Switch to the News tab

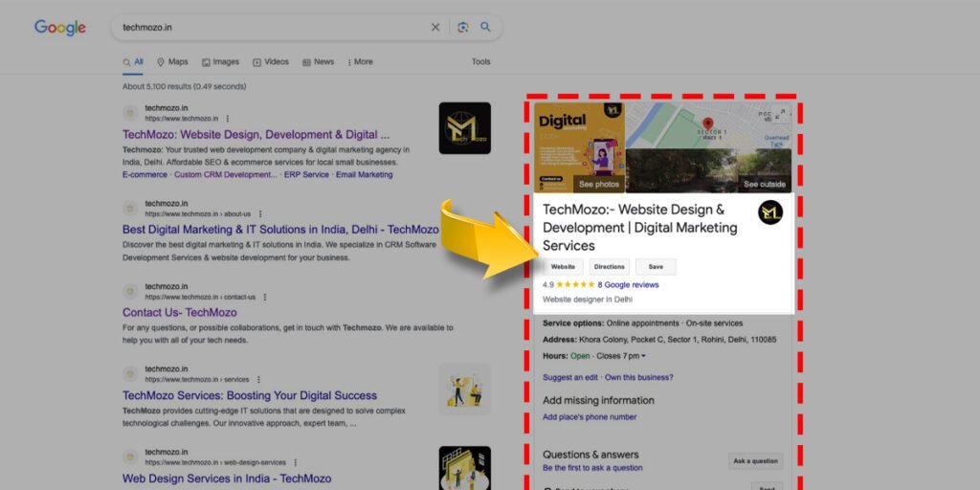pos(318,62)
